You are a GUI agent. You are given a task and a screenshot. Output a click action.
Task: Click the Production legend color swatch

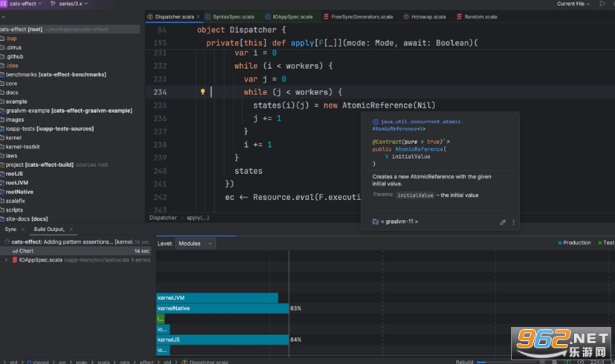[560, 243]
